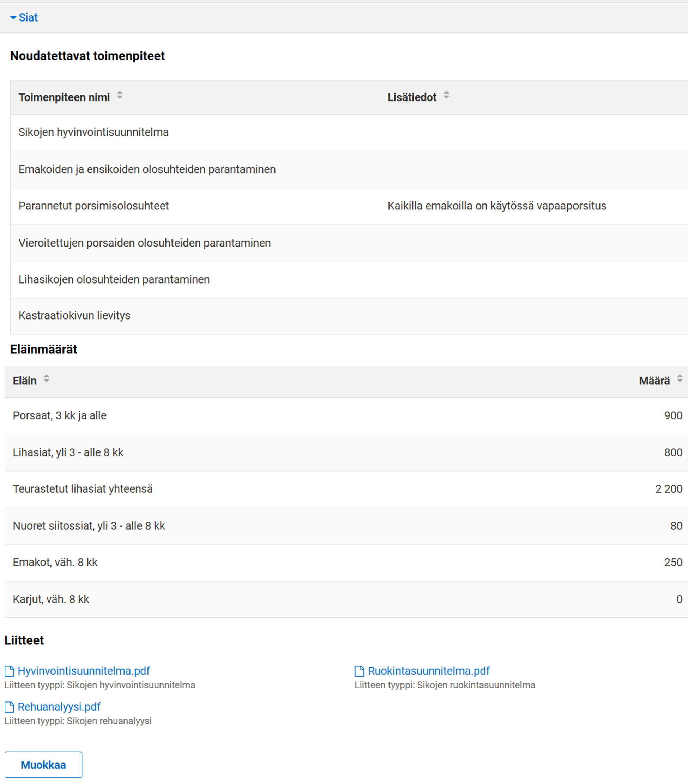The height and width of the screenshot is (784, 688).
Task: Select the Parannetut porsimisolosuhteet row
Action: (x=93, y=206)
